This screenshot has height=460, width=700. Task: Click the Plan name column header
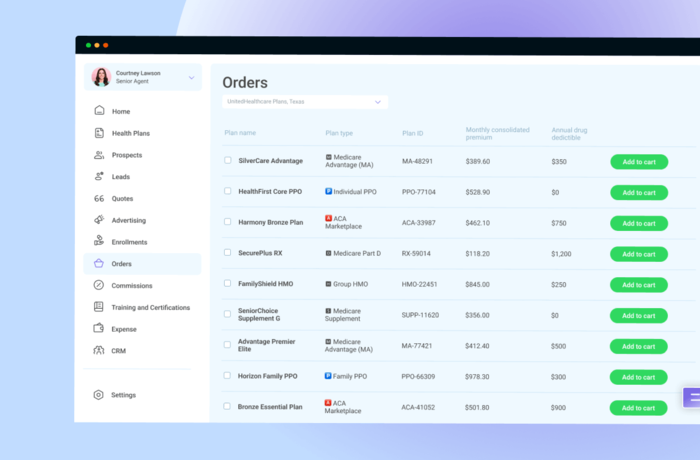240,133
